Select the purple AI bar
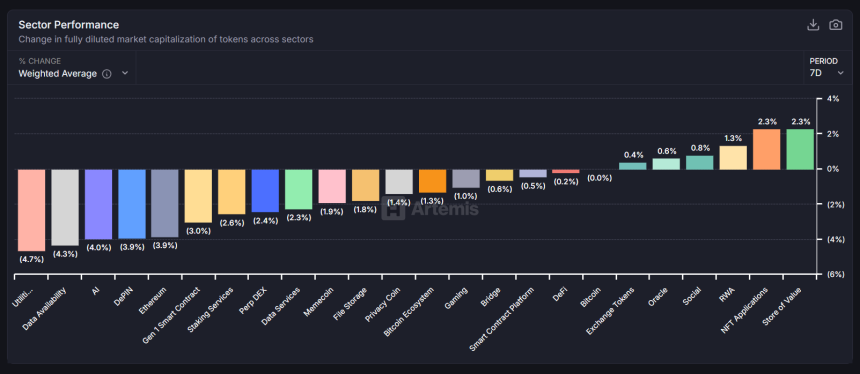 coord(98,205)
